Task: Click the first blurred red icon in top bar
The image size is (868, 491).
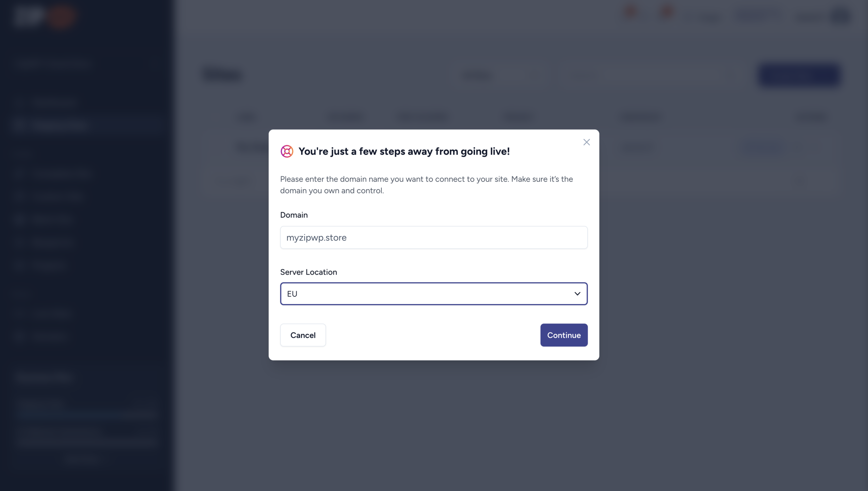Action: click(x=631, y=12)
